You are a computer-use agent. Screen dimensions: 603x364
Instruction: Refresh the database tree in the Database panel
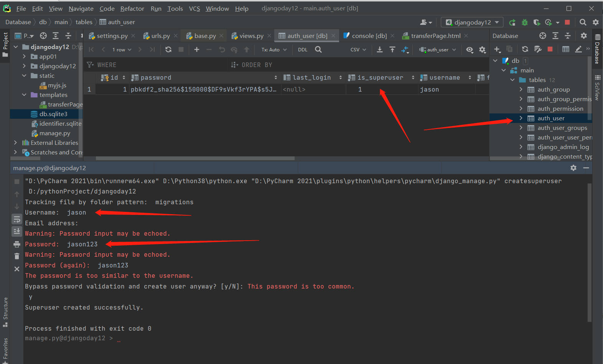525,49
